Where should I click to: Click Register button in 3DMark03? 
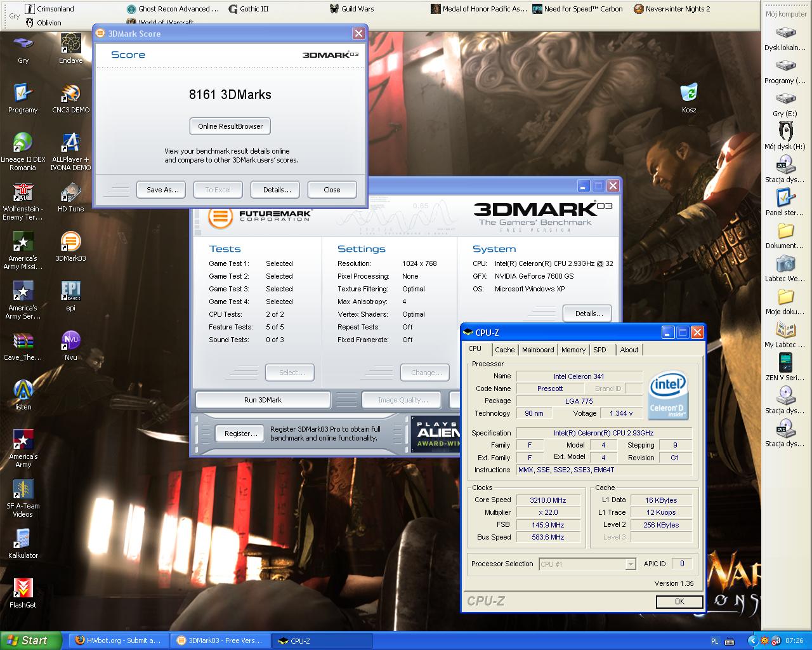coord(241,434)
